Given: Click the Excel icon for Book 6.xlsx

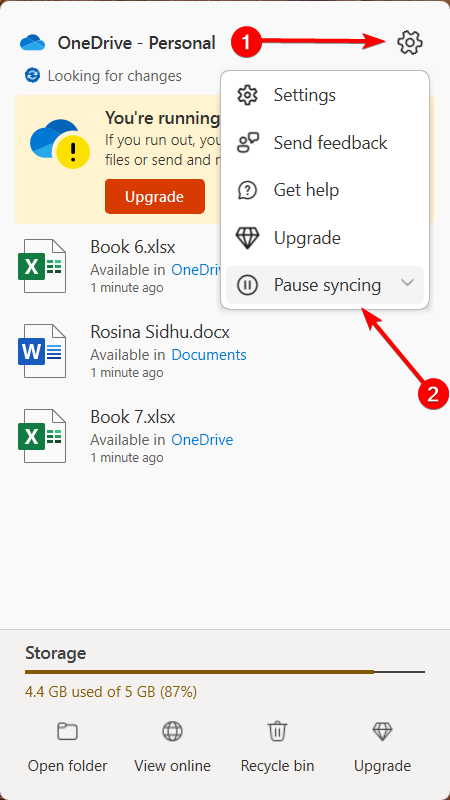Looking at the screenshot, I should click(42, 266).
